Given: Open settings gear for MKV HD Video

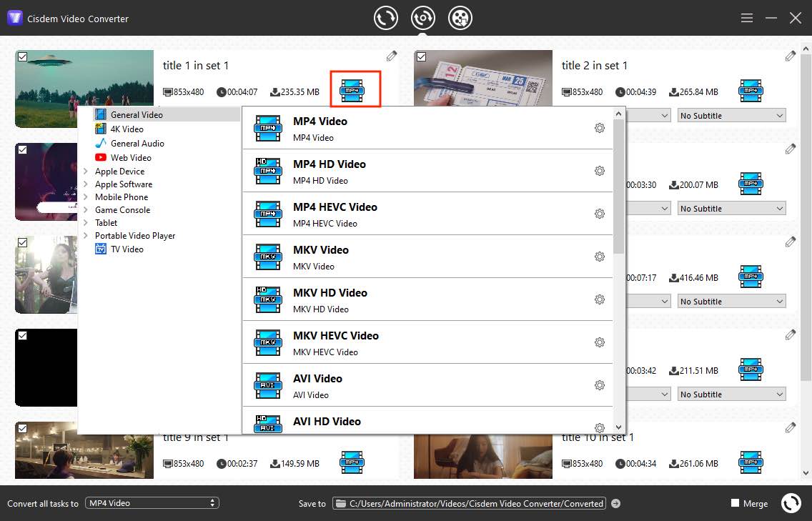Looking at the screenshot, I should 600,299.
